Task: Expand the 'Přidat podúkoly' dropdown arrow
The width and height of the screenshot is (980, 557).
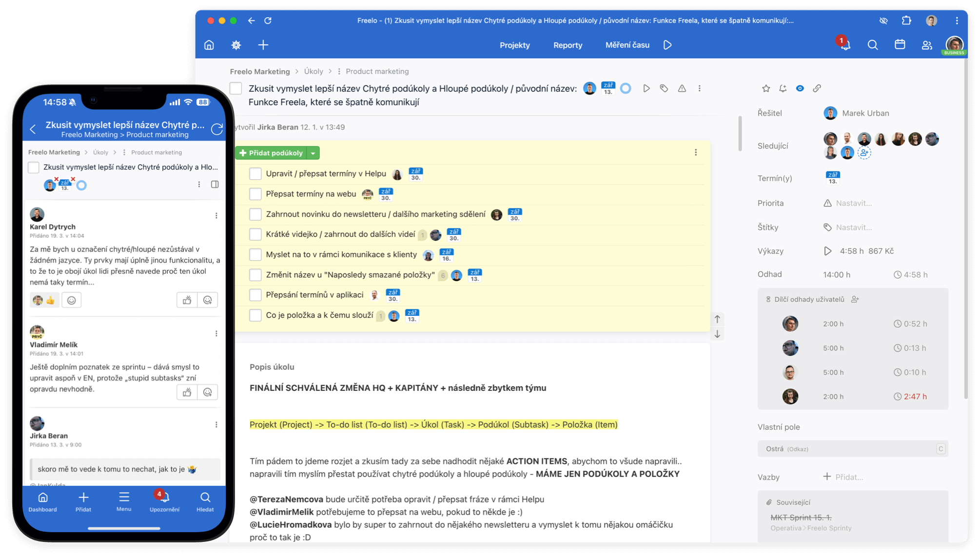Action: [x=313, y=153]
